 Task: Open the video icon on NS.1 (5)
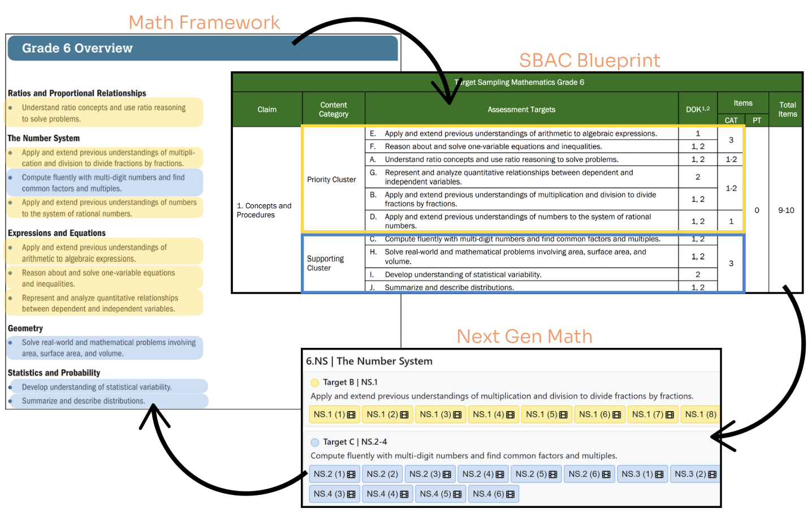563,415
